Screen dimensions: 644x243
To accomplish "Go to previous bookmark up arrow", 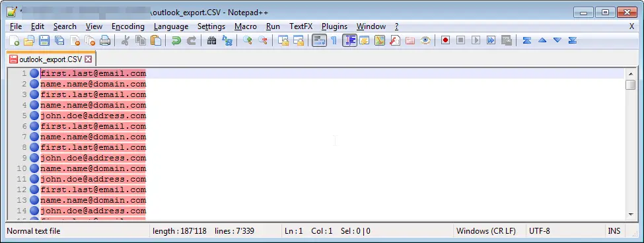I will click(542, 41).
